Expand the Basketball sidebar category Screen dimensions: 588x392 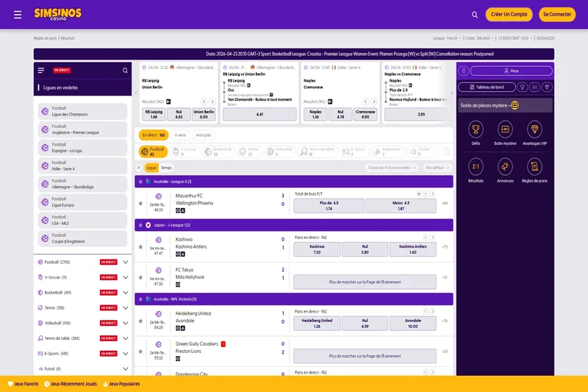coord(125,293)
